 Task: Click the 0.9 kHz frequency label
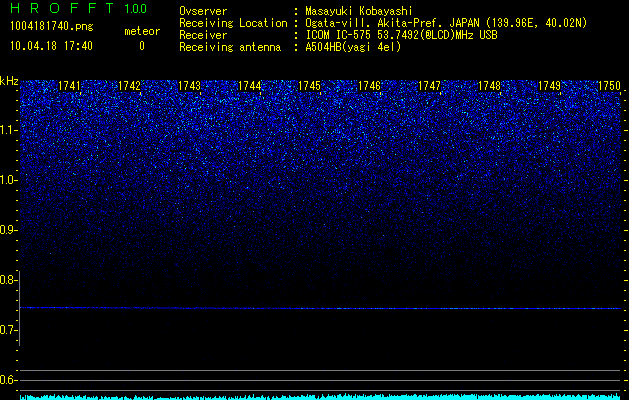7,230
